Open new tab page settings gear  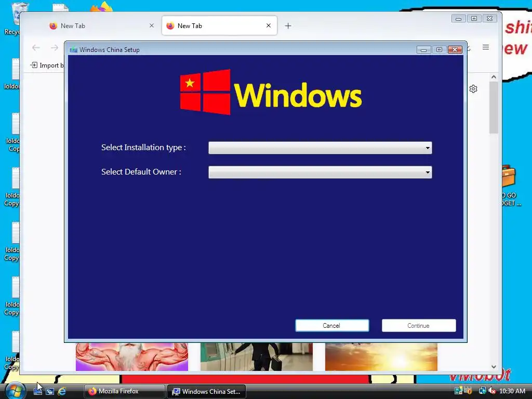tap(473, 89)
